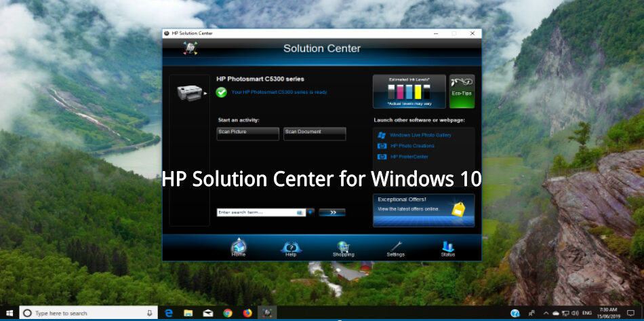Click the green ready checkmark icon
This screenshot has width=644, height=321.
[222, 92]
